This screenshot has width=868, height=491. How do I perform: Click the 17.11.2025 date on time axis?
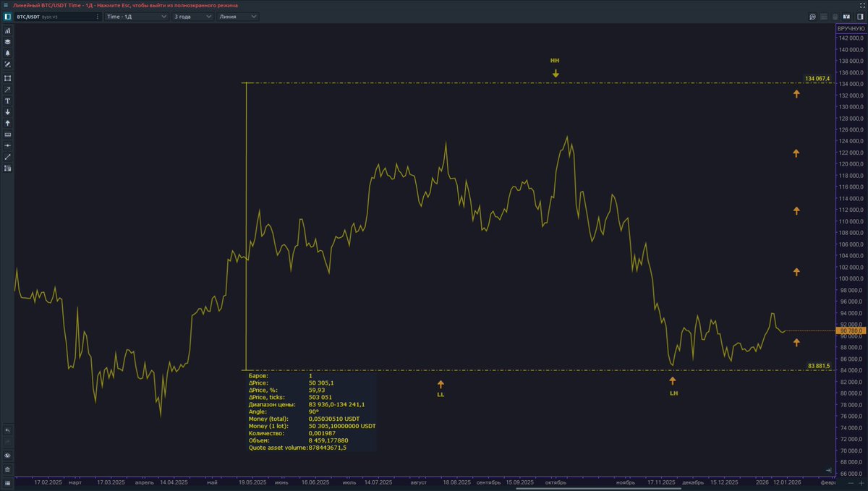663,482
